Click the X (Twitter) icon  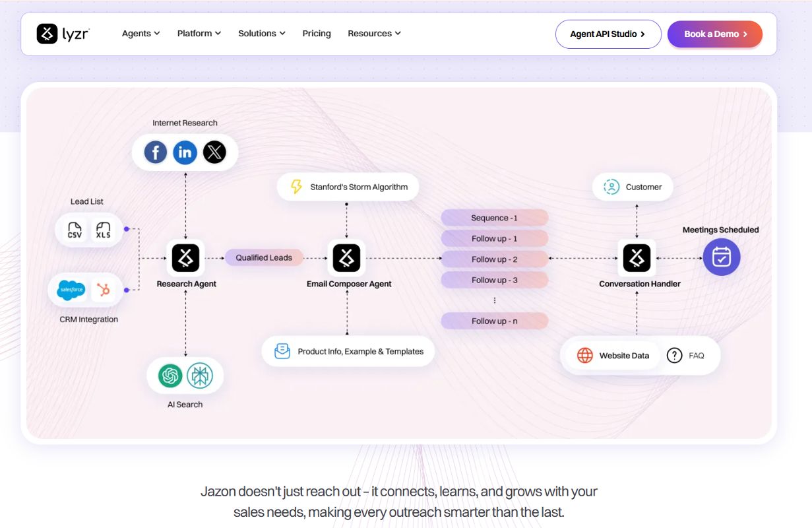[214, 153]
